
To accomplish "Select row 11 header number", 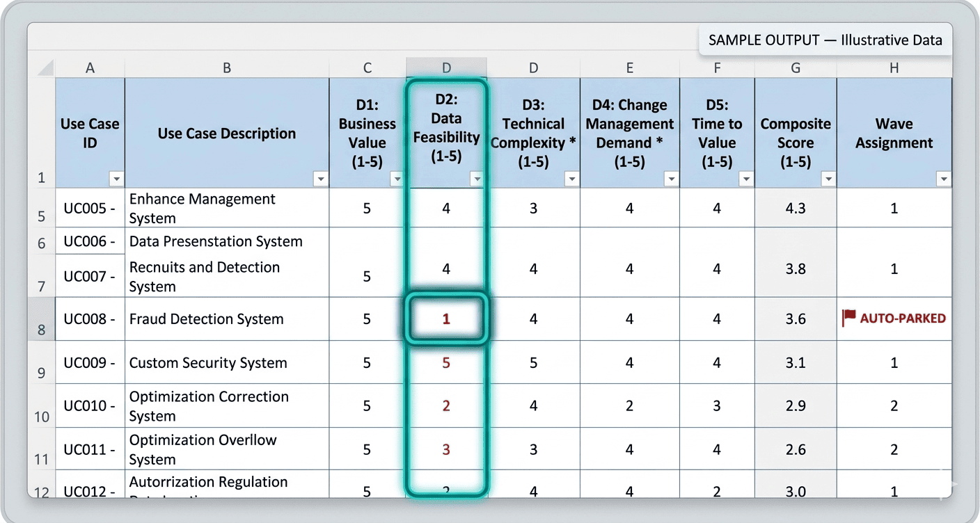I will [x=41, y=449].
